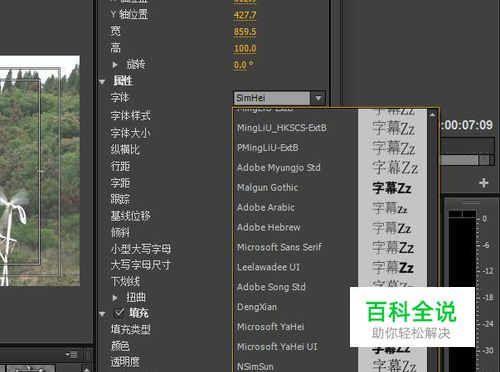Click the 跟踪 tracking label

tap(120, 199)
